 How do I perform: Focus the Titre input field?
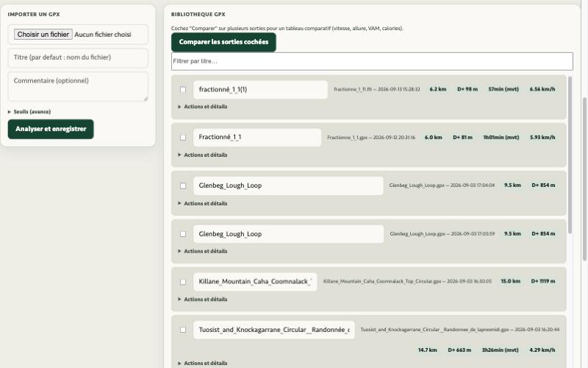tap(78, 58)
